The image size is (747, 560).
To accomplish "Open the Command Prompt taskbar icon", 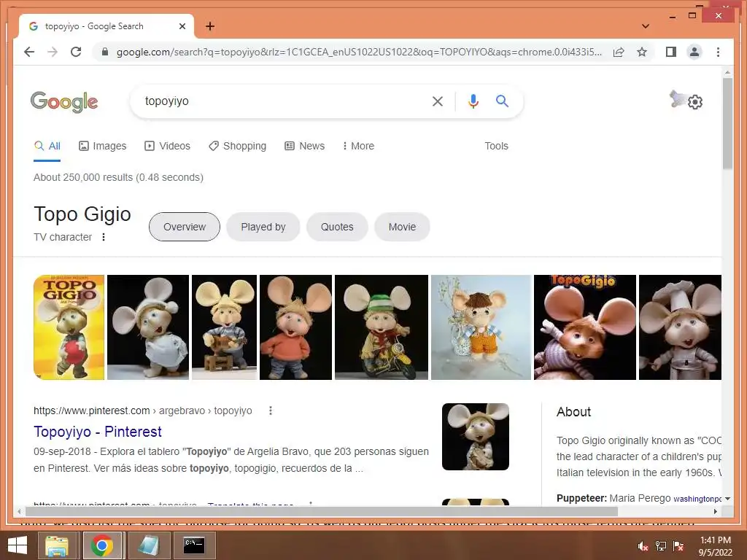I will pos(194,545).
